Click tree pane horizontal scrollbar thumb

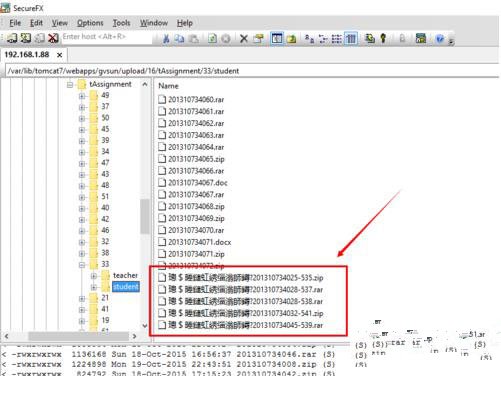point(78,336)
